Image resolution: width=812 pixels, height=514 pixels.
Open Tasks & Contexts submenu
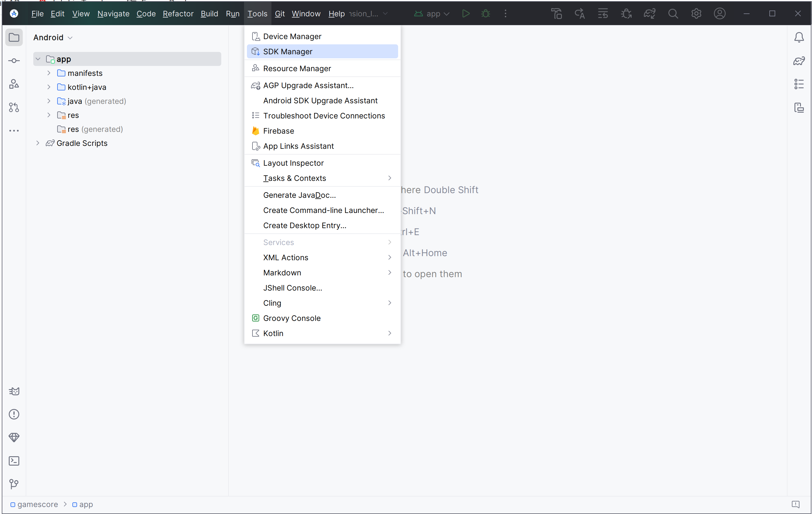pos(322,178)
